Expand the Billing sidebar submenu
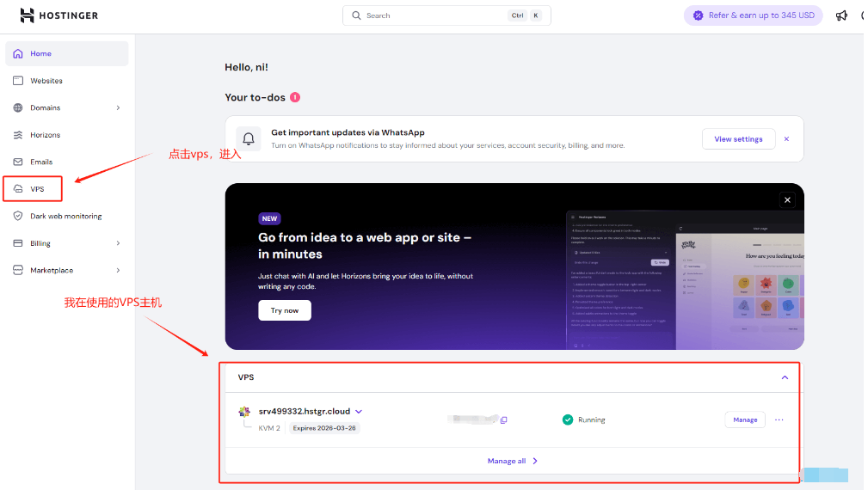 (118, 243)
